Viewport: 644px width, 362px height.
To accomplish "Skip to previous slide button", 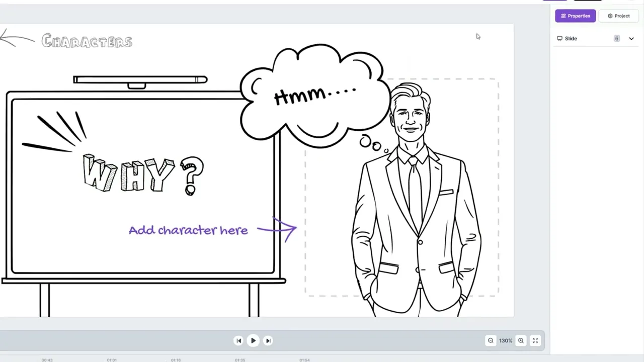I will pos(239,340).
